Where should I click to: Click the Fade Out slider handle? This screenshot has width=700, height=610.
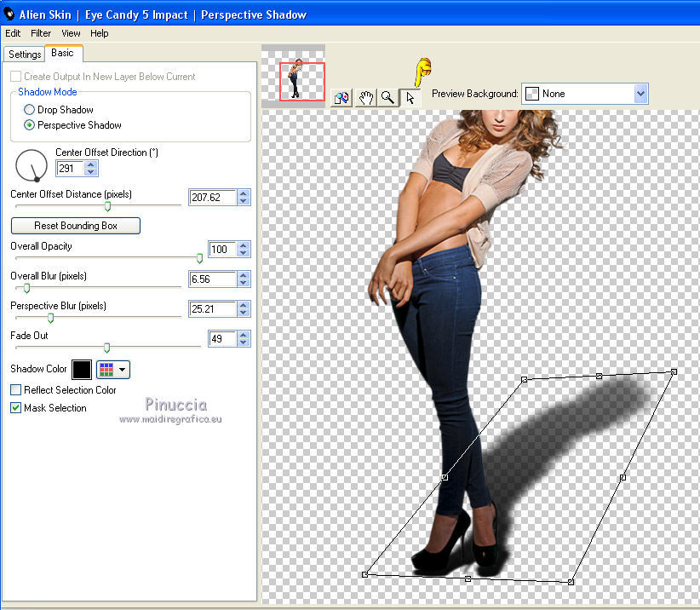point(106,348)
